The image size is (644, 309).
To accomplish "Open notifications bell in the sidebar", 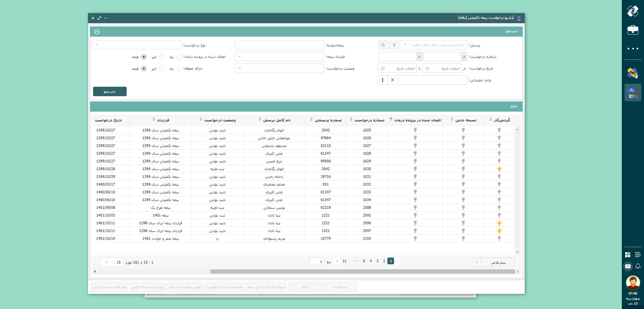I will pyautogui.click(x=638, y=266).
